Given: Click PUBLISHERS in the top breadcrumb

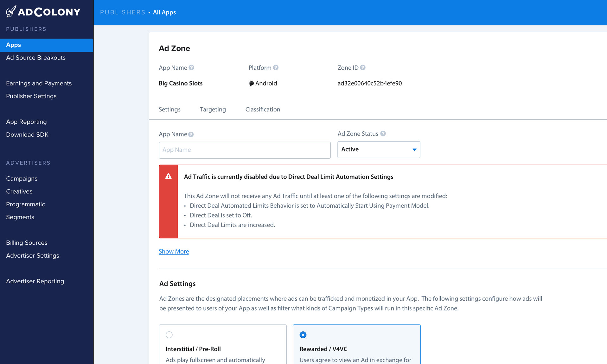Looking at the screenshot, I should [123, 12].
